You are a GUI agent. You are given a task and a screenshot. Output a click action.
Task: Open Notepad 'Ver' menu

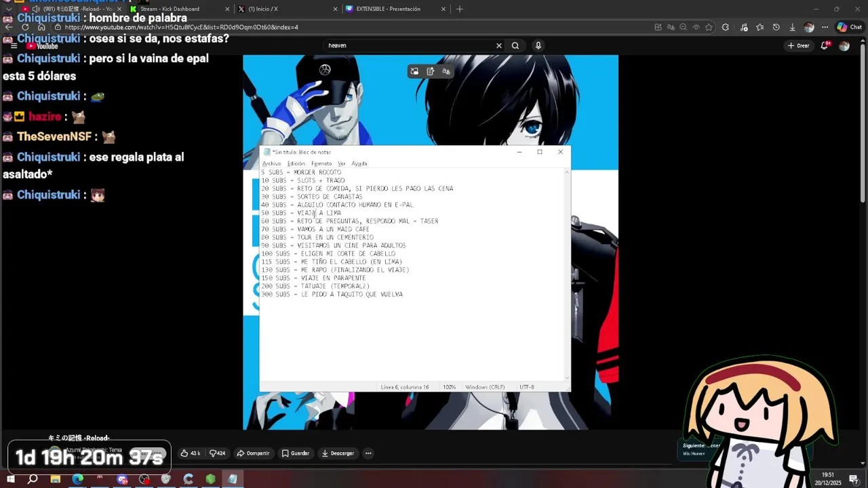point(342,163)
